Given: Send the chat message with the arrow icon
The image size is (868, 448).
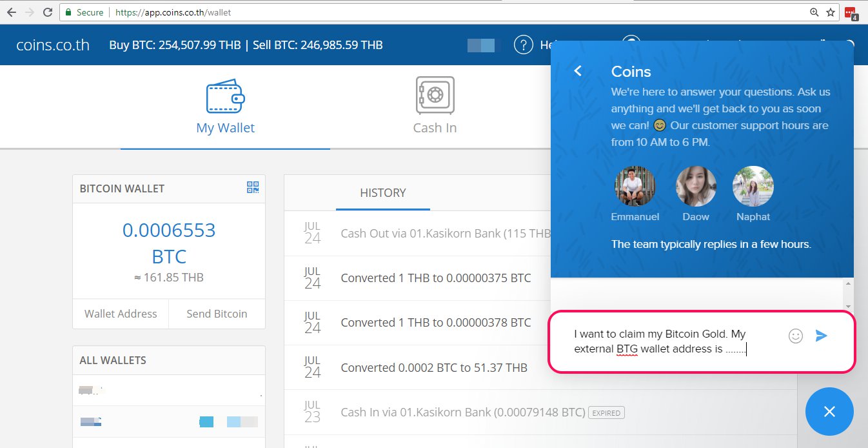Looking at the screenshot, I should 821,336.
